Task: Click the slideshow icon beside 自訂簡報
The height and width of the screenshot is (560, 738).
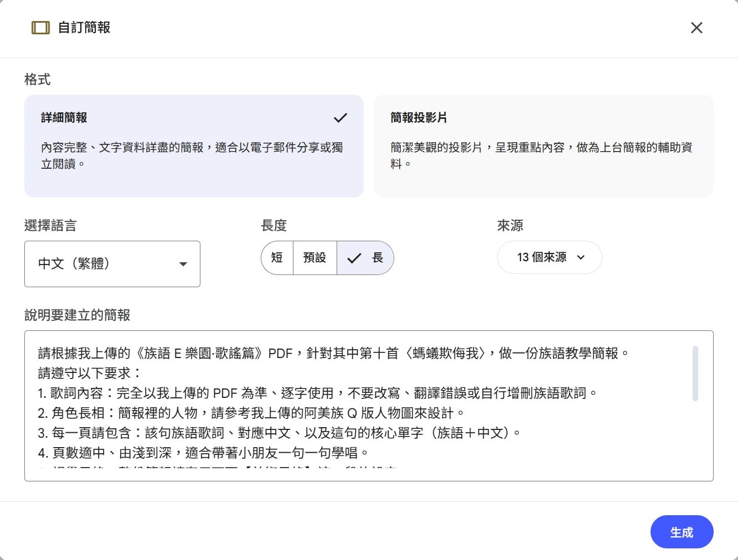Action: (x=40, y=28)
